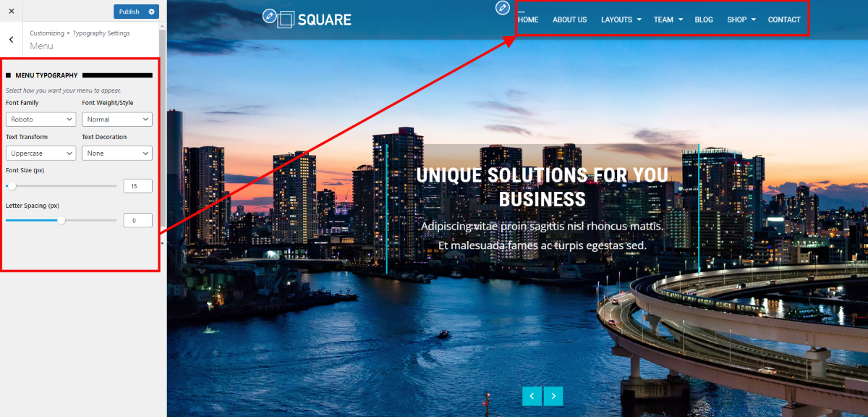Click the pencil edit icon beside the menu
868x417 pixels.
click(x=503, y=7)
